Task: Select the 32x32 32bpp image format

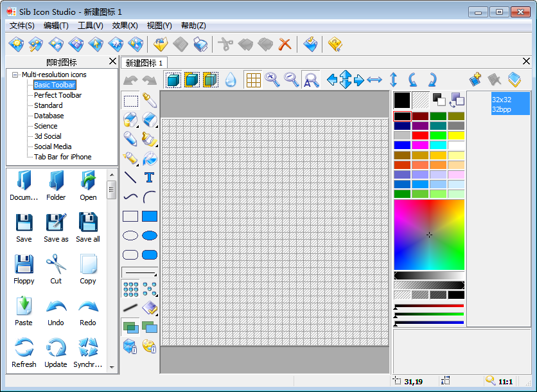Action: click(x=511, y=104)
